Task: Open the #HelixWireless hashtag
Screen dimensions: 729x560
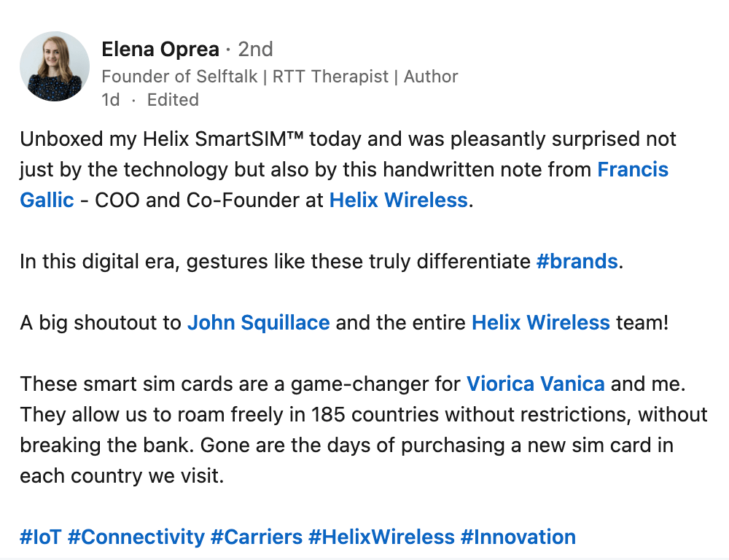Action: click(x=381, y=537)
